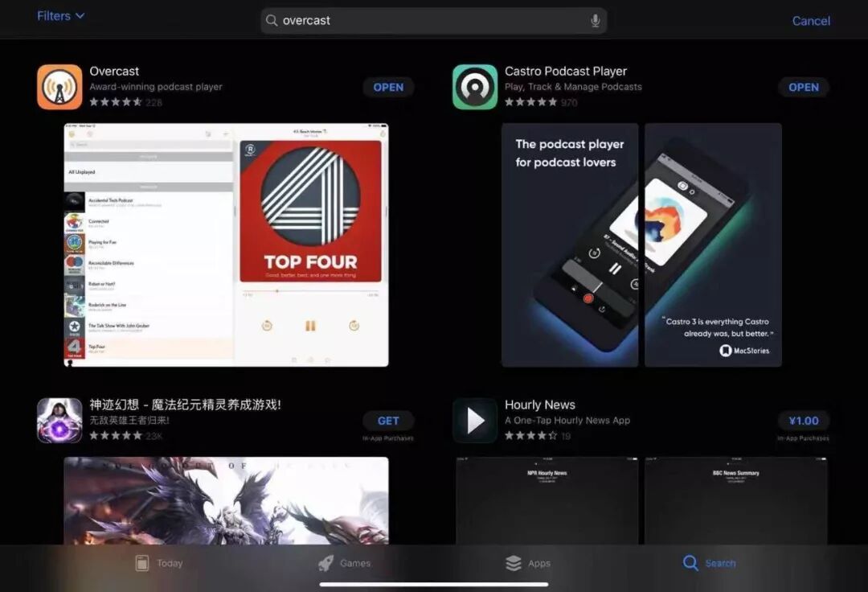Select the 神迹幻想 game title
Screen dimensions: 868x592
[x=185, y=405]
